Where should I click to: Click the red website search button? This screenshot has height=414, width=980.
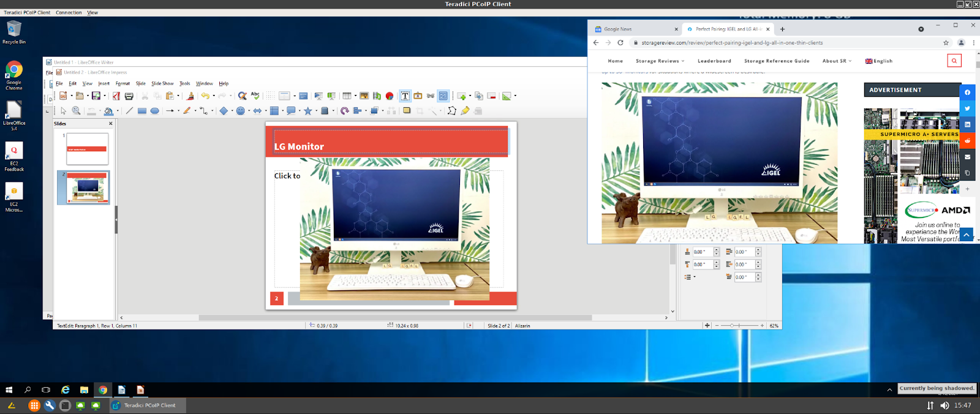click(x=954, y=61)
